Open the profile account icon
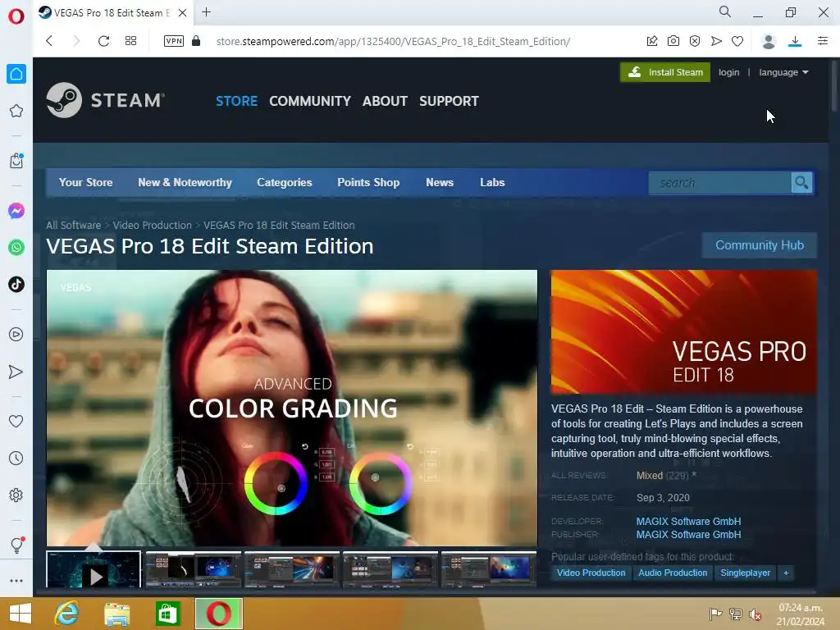 [x=769, y=41]
